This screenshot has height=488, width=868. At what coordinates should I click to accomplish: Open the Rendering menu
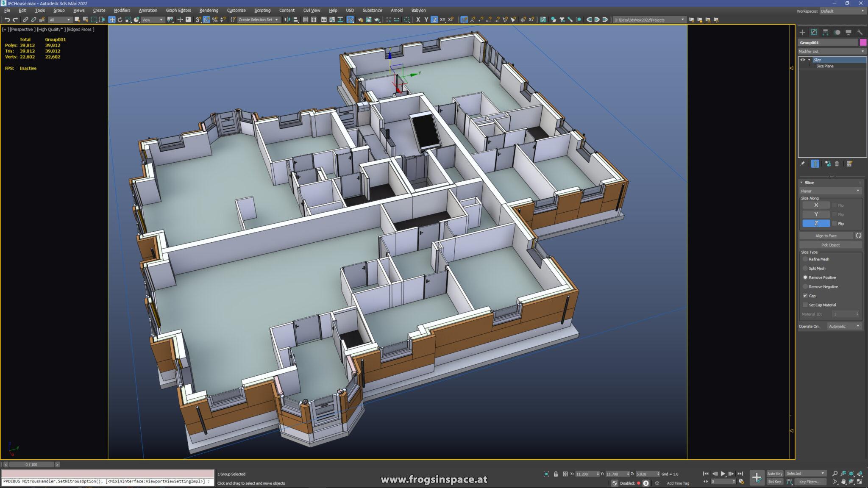click(x=209, y=10)
